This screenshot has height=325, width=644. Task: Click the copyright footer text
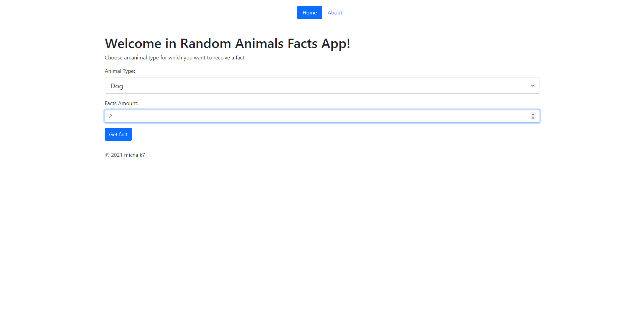[125, 155]
